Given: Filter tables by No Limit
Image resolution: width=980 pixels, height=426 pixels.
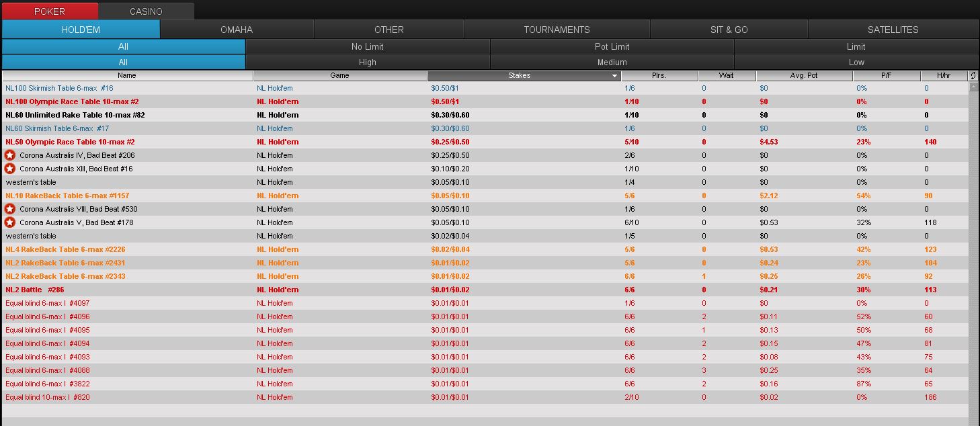Looking at the screenshot, I should (x=368, y=46).
